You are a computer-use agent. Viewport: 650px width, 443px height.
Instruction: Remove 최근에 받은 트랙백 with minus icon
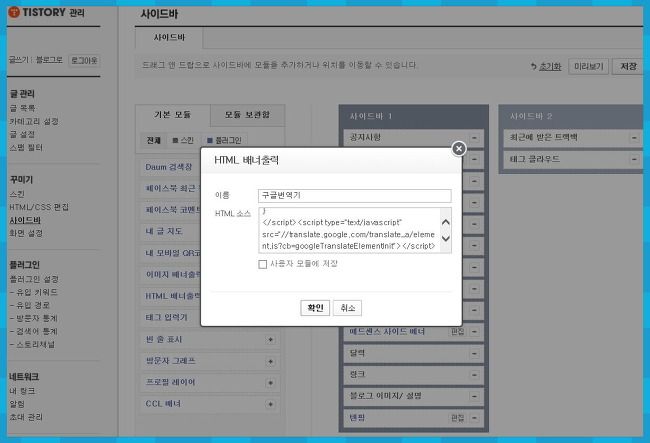634,138
